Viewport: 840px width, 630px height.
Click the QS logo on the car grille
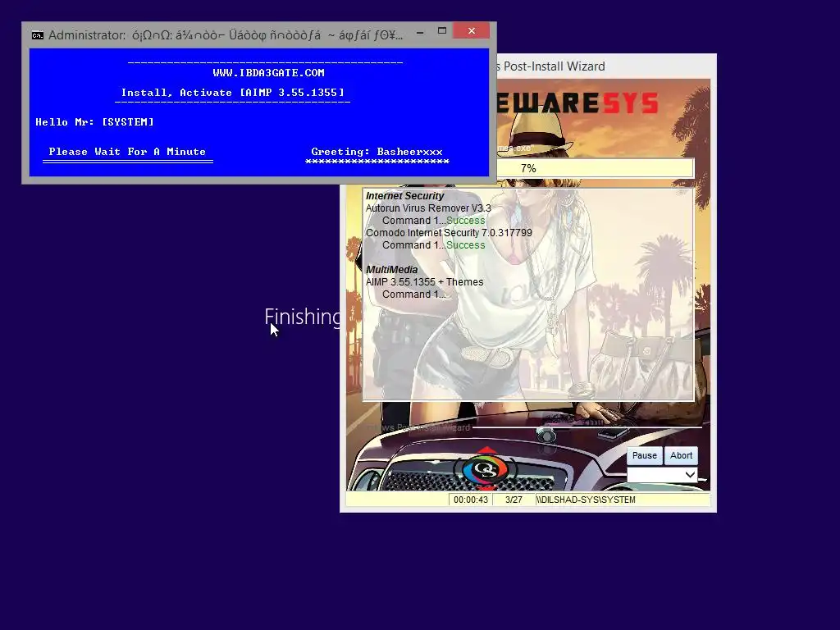point(486,469)
